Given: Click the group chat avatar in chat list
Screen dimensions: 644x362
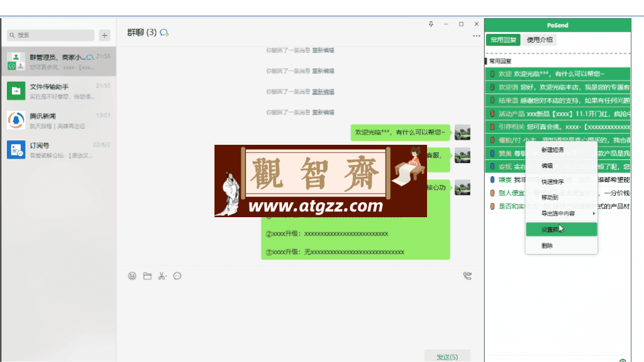Looking at the screenshot, I should pos(16,61).
